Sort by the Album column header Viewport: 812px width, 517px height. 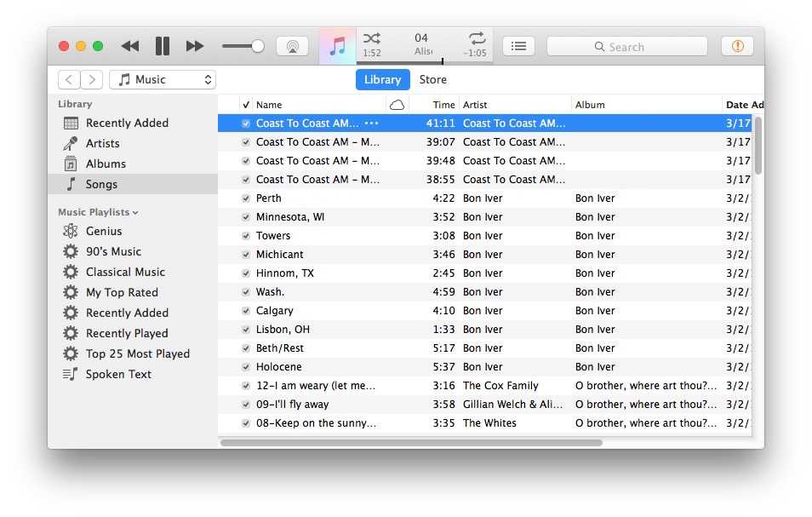646,105
